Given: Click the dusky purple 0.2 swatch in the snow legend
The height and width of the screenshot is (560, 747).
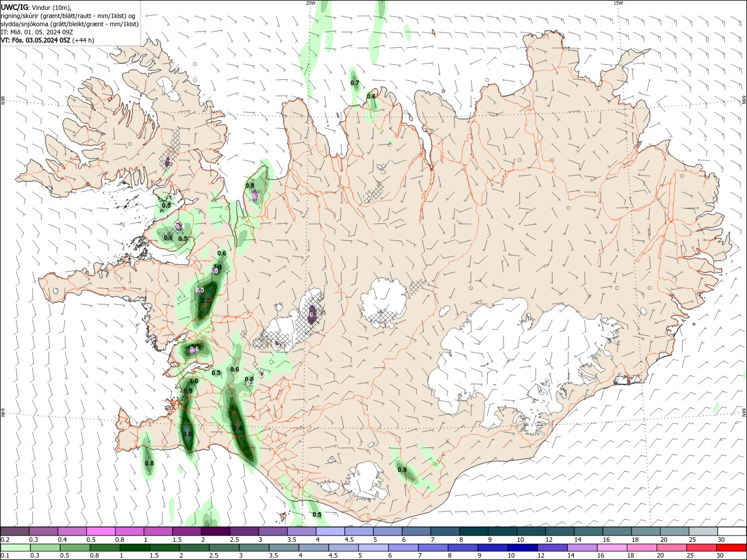Looking at the screenshot, I should [x=15, y=531].
